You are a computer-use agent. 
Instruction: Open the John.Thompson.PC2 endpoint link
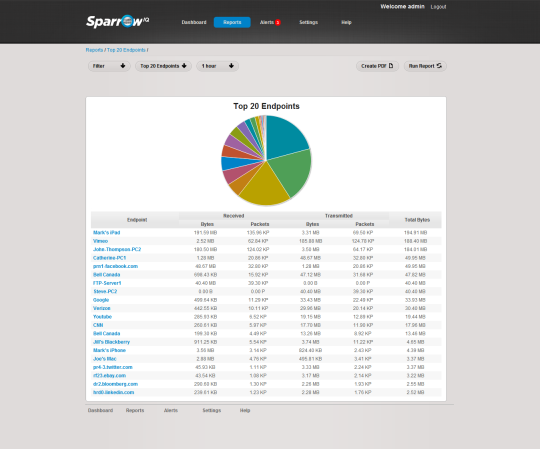click(117, 249)
